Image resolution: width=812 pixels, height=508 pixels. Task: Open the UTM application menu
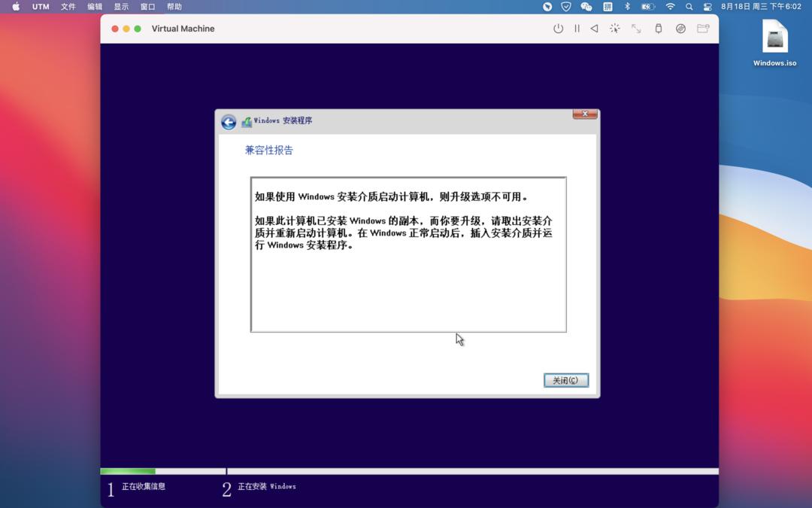click(40, 6)
